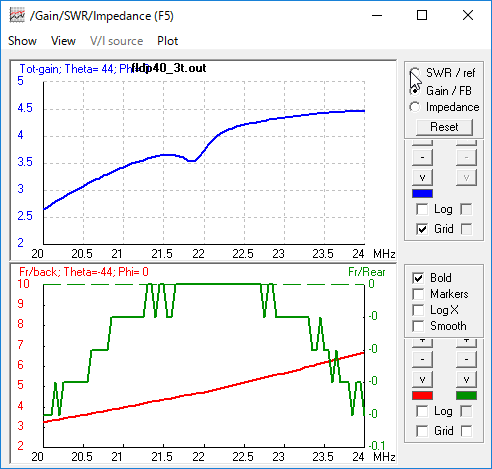492x469 pixels.
Task: Click the app icon in title bar
Action: [x=17, y=16]
